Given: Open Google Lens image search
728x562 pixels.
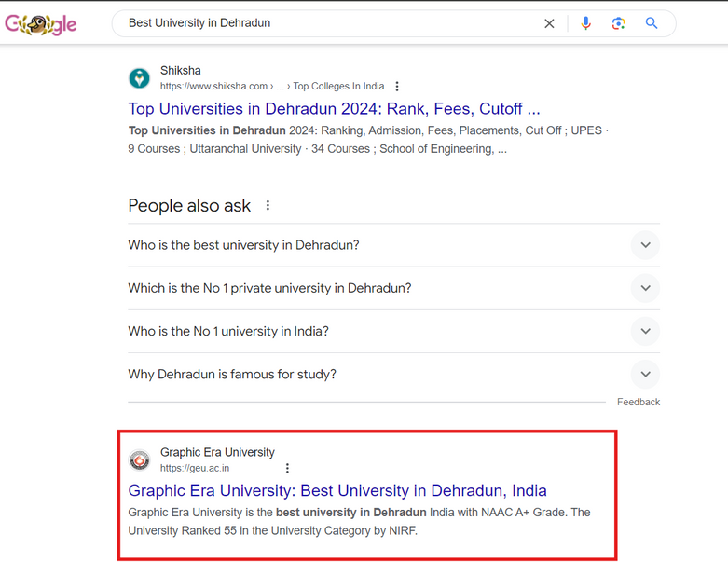Looking at the screenshot, I should click(x=618, y=23).
